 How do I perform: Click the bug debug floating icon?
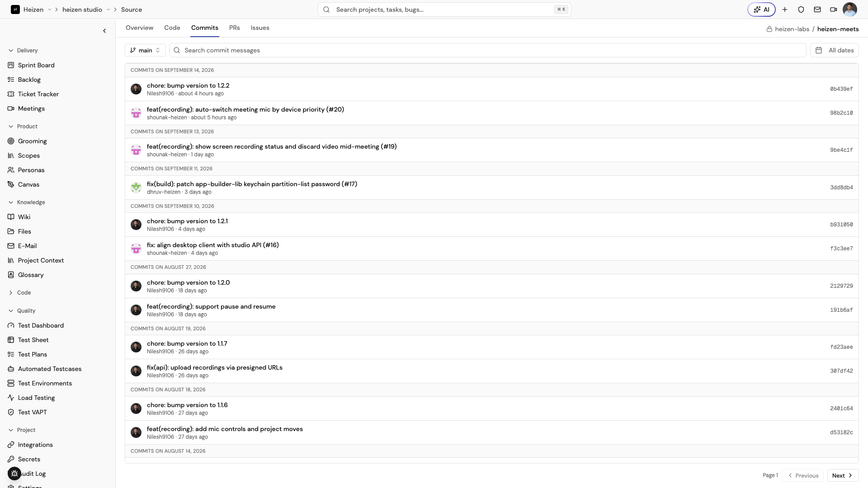pyautogui.click(x=14, y=474)
